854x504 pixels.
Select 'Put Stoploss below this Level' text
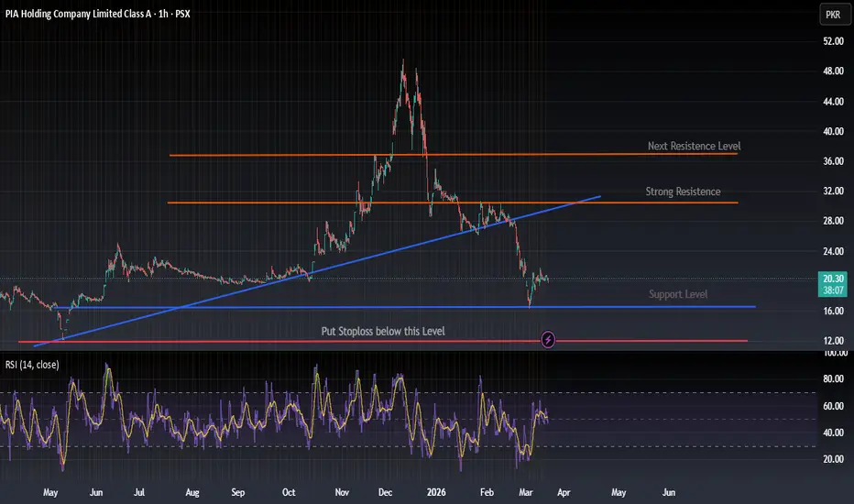pos(383,332)
